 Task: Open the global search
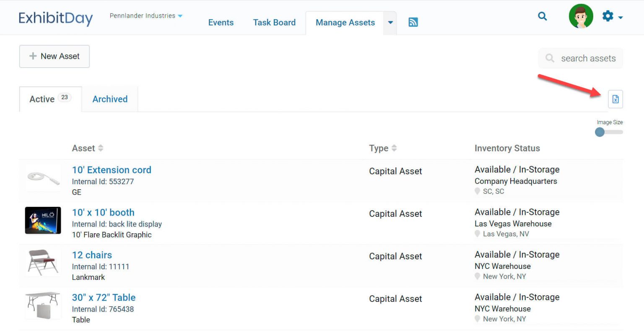coord(542,16)
